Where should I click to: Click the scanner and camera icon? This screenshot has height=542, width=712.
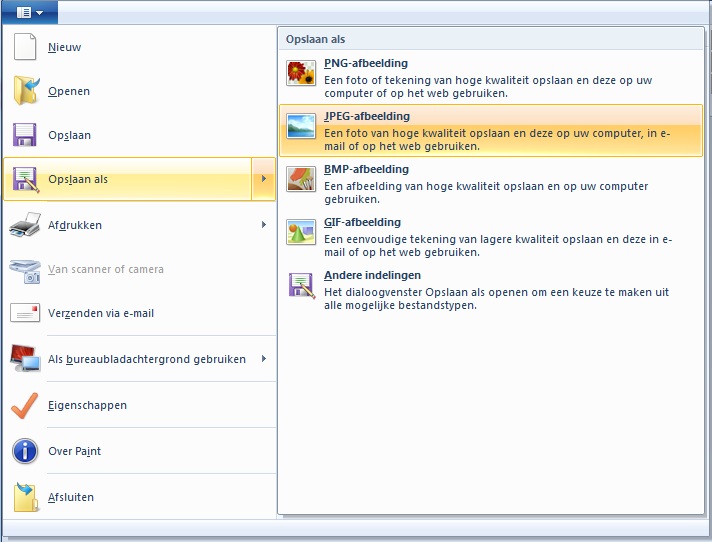[x=25, y=271]
